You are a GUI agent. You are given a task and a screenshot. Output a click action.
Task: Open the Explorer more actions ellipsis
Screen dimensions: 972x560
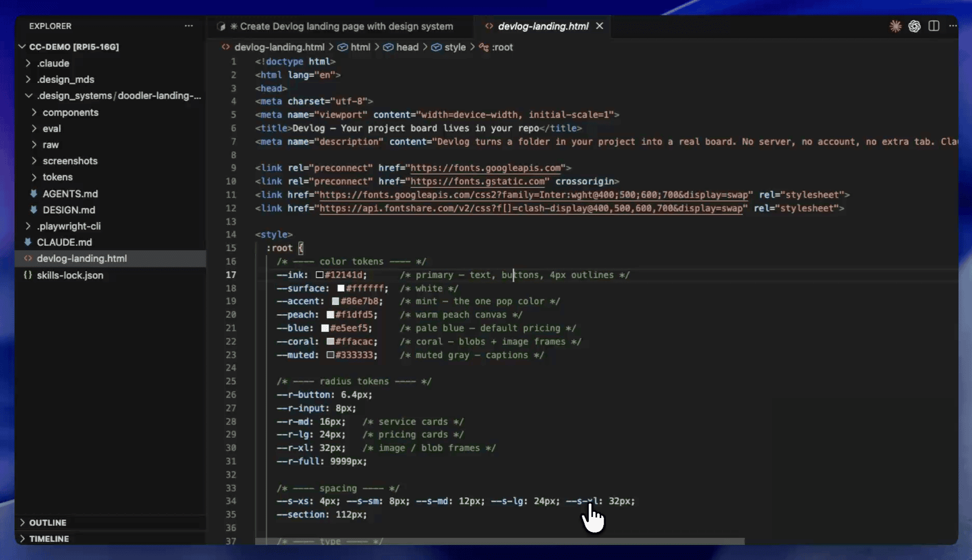[189, 26]
